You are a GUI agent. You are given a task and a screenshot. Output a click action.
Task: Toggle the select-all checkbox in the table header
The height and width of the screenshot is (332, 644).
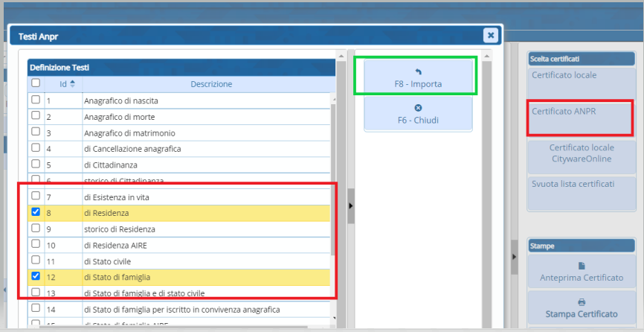point(36,84)
